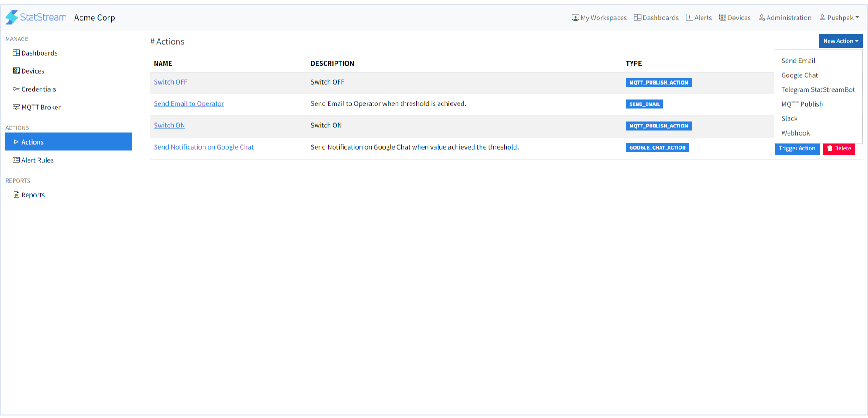Viewport: 868px width, 418px height.
Task: Open Send Notification on Google Chat link
Action: [x=203, y=147]
